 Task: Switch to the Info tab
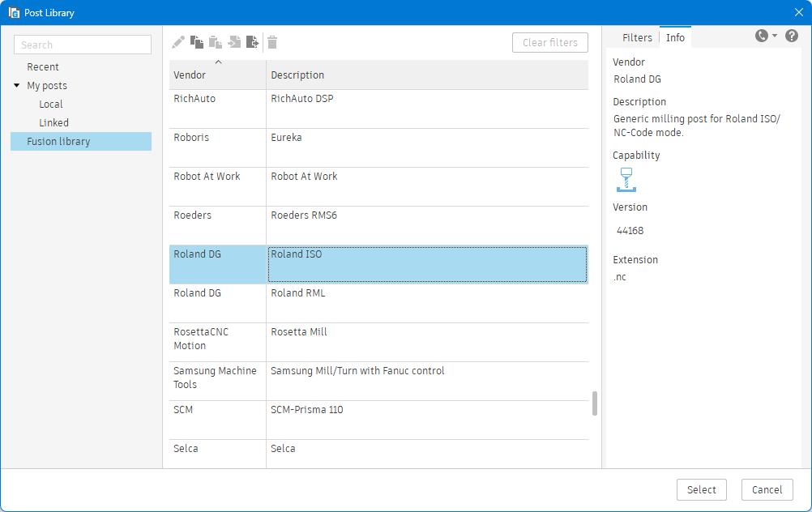click(x=675, y=38)
